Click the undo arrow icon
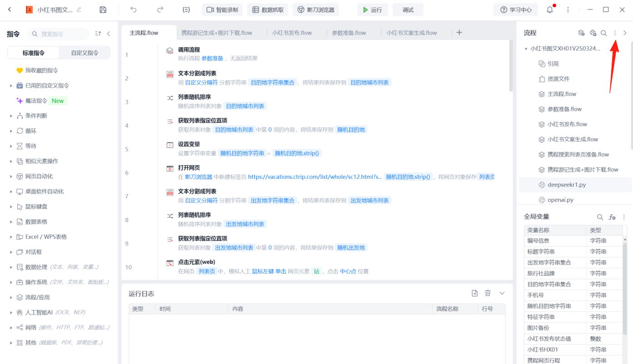This screenshot has width=633, height=364. click(133, 10)
